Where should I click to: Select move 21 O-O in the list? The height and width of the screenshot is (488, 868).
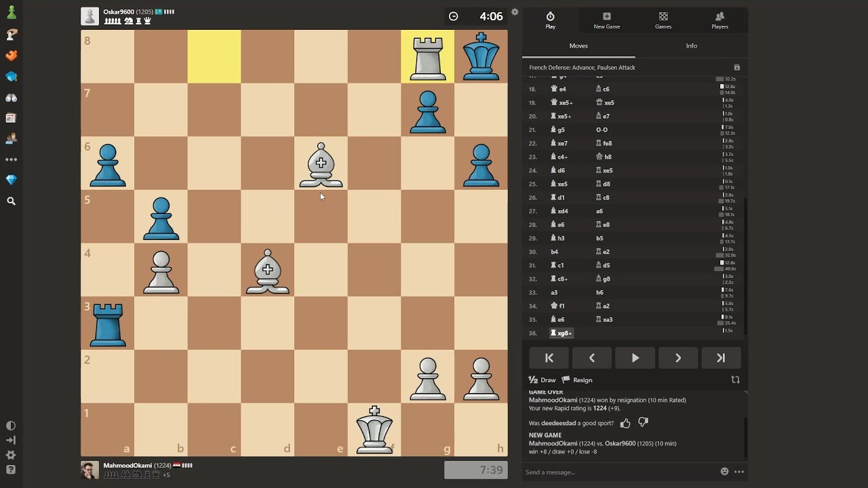tap(601, 129)
